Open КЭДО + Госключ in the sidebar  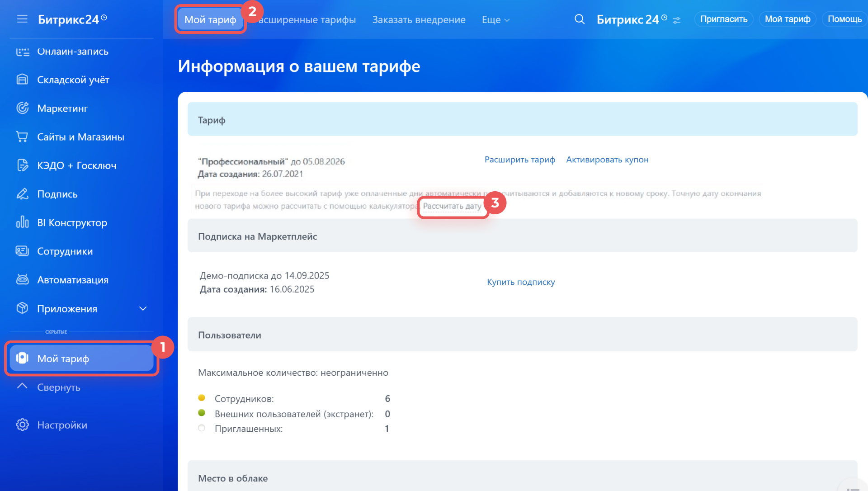click(x=77, y=165)
